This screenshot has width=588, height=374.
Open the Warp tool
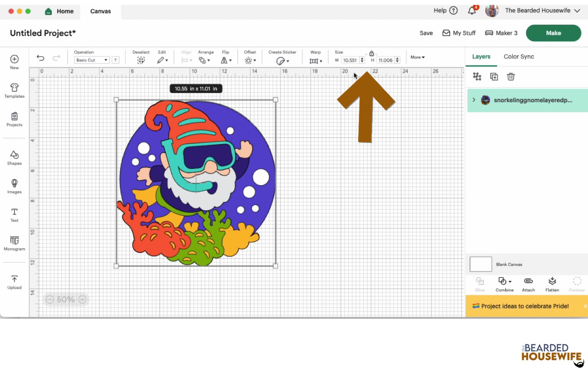(x=315, y=61)
